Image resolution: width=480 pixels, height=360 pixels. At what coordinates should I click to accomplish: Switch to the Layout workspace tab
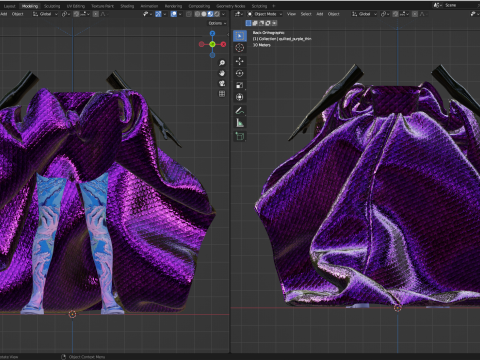coord(9,6)
